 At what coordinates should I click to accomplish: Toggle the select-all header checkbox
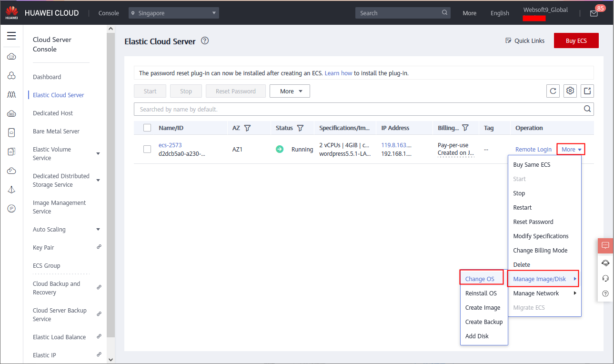click(147, 128)
